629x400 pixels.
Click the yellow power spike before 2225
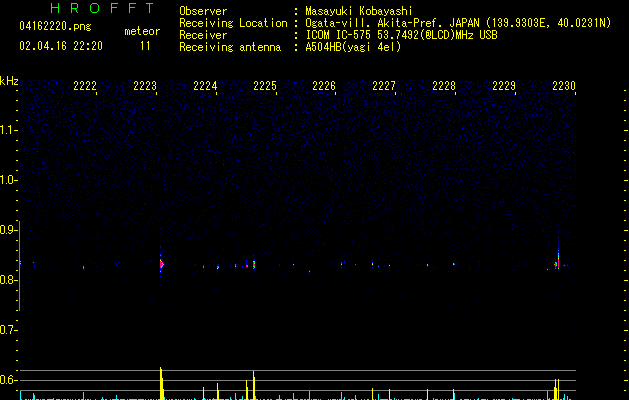pos(254,385)
